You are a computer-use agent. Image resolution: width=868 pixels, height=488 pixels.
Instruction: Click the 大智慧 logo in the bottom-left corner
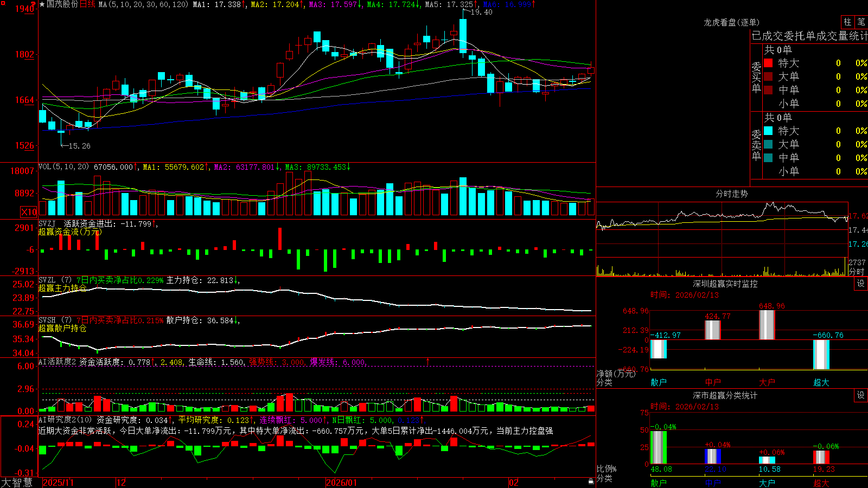(x=17, y=483)
